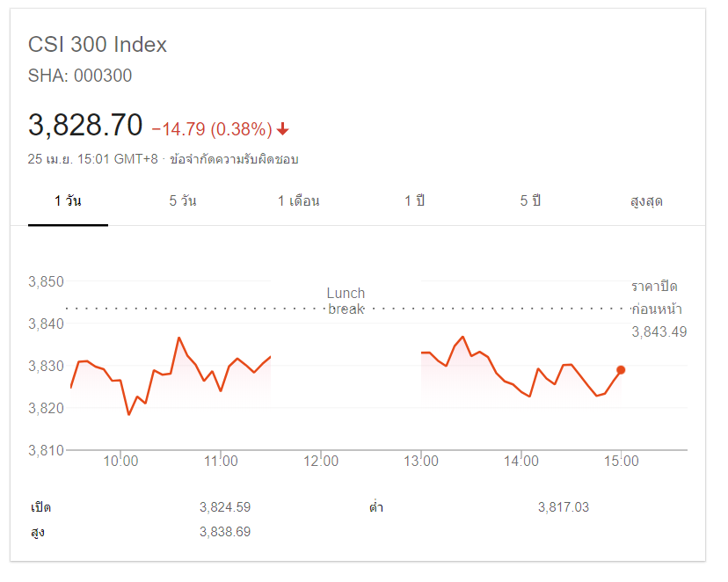The image size is (728, 582).
Task: Switch to the 5 วัน tab
Action: point(183,201)
